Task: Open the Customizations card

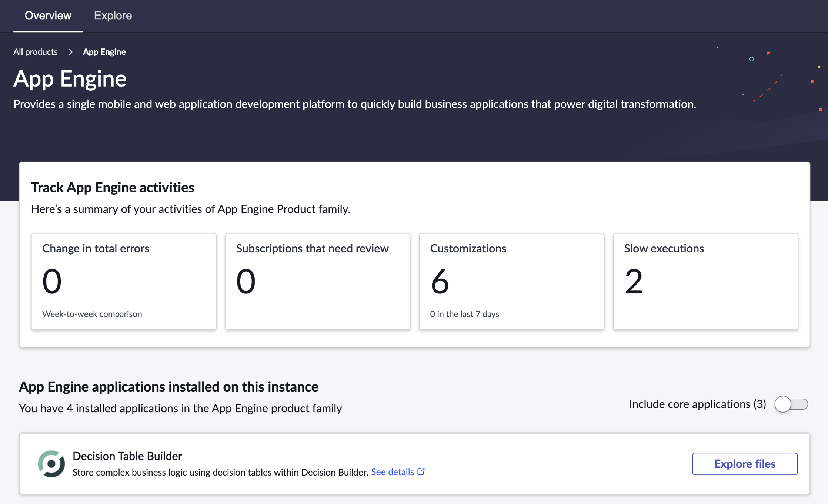Action: (511, 281)
